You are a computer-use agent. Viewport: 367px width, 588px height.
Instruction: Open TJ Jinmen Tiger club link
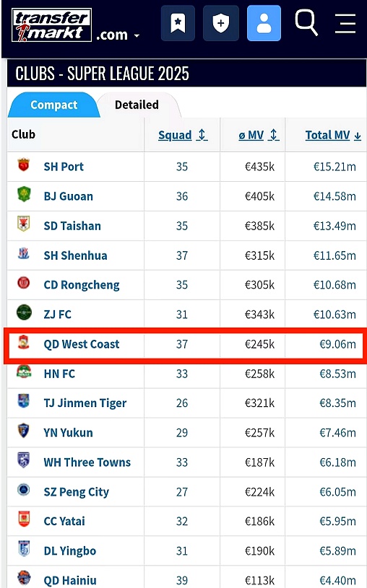click(85, 403)
